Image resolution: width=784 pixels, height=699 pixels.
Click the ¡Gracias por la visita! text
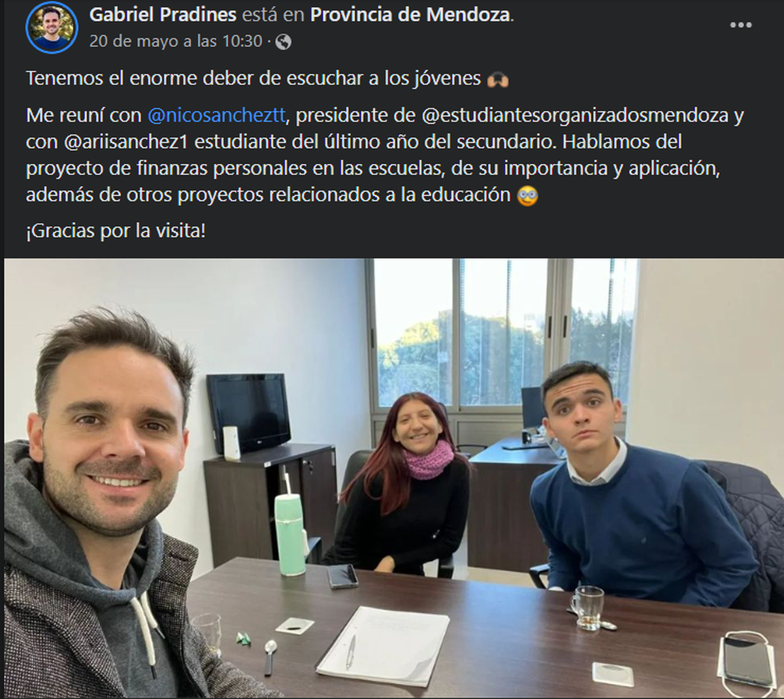[116, 231]
